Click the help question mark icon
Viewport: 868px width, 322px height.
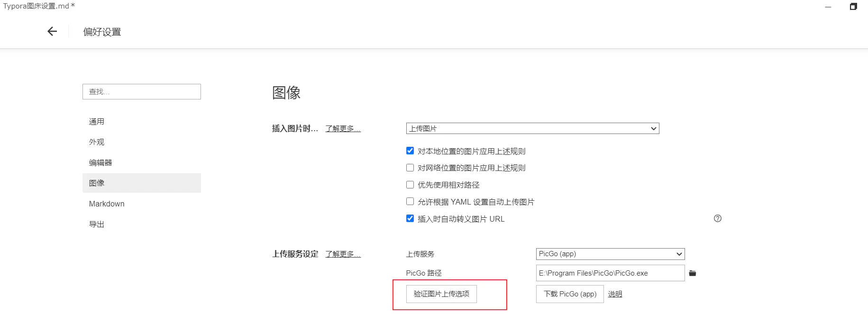pyautogui.click(x=718, y=218)
